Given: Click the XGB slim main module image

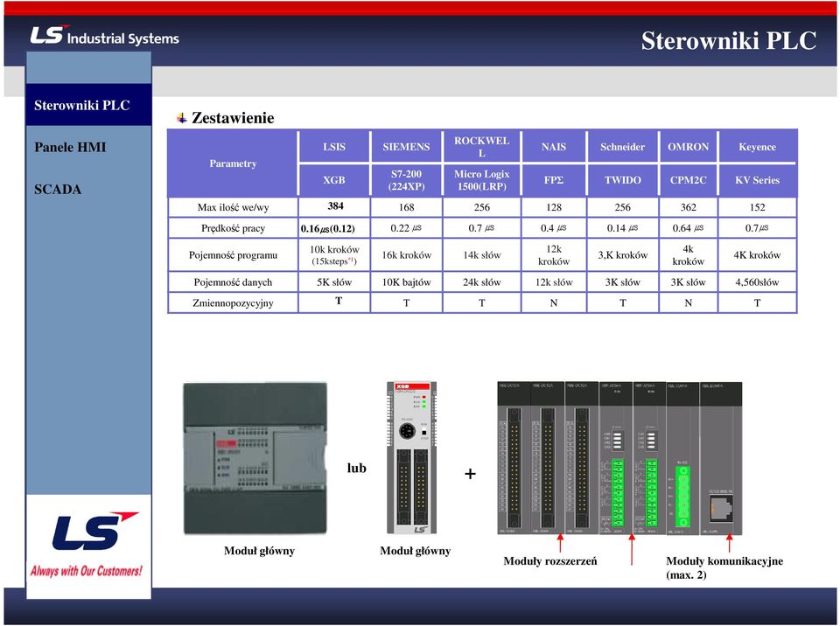Looking at the screenshot, I should (x=411, y=458).
